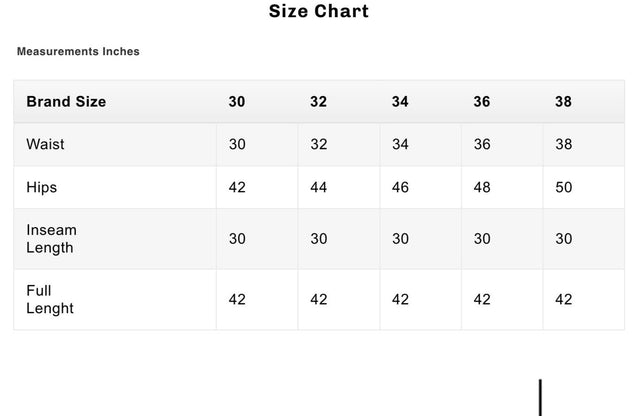Select brand size 32 column header
The width and height of the screenshot is (640, 416).
click(x=319, y=102)
